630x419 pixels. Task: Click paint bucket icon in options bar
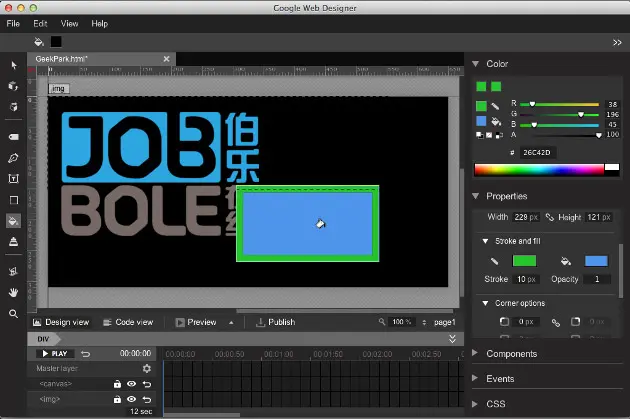click(39, 41)
